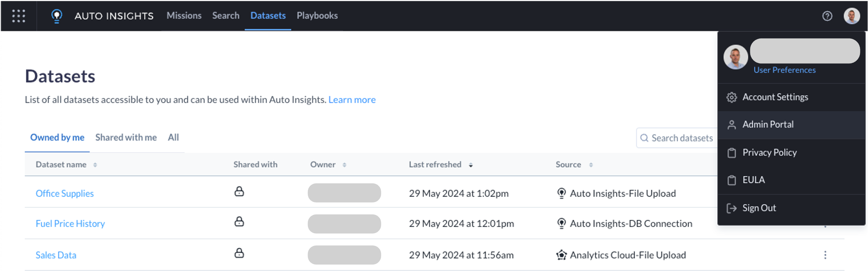Sort by Dataset name column arrows
Viewport: 868px width, 271px height.
click(95, 165)
